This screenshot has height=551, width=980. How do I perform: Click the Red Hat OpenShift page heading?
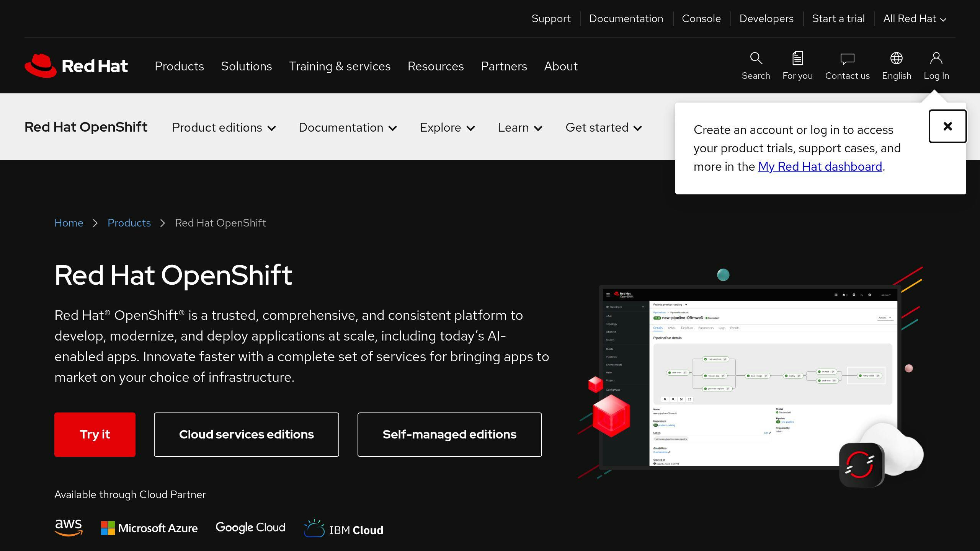click(x=173, y=275)
